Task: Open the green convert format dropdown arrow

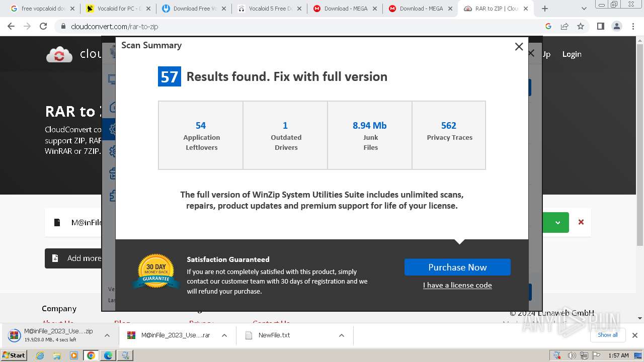Action: pos(557,222)
